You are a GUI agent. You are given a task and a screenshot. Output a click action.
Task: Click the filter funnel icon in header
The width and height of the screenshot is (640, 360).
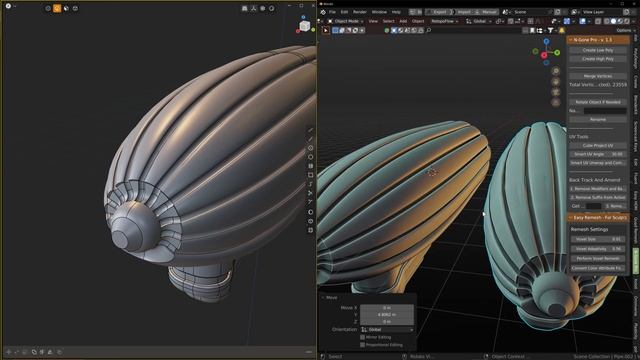point(551,30)
